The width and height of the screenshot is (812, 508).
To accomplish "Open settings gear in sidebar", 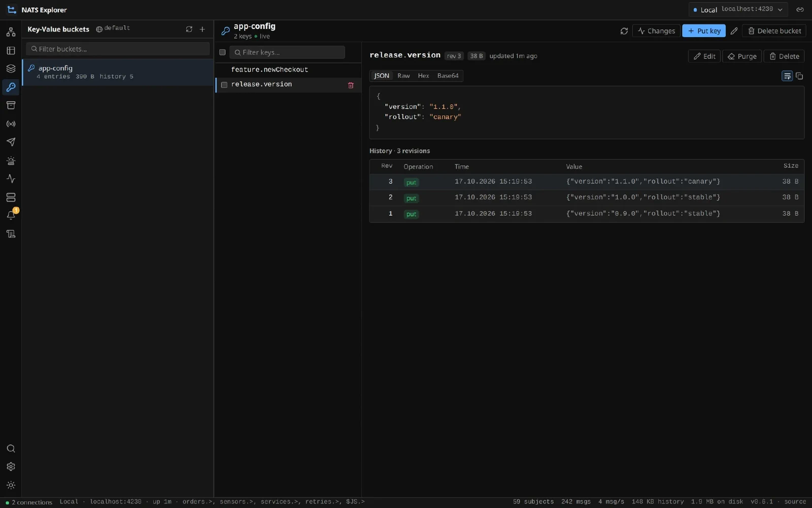I will [x=11, y=467].
